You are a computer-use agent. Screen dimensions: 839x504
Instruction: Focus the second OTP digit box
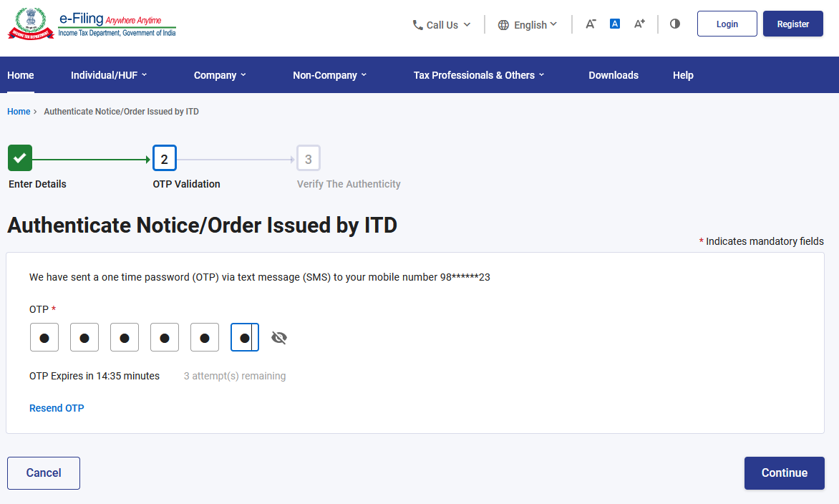click(x=84, y=337)
